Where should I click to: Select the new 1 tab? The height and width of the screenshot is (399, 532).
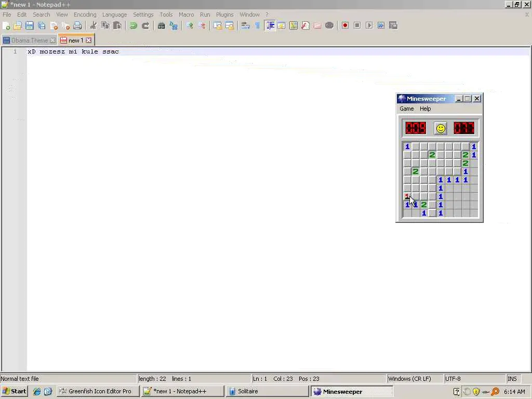(76, 41)
